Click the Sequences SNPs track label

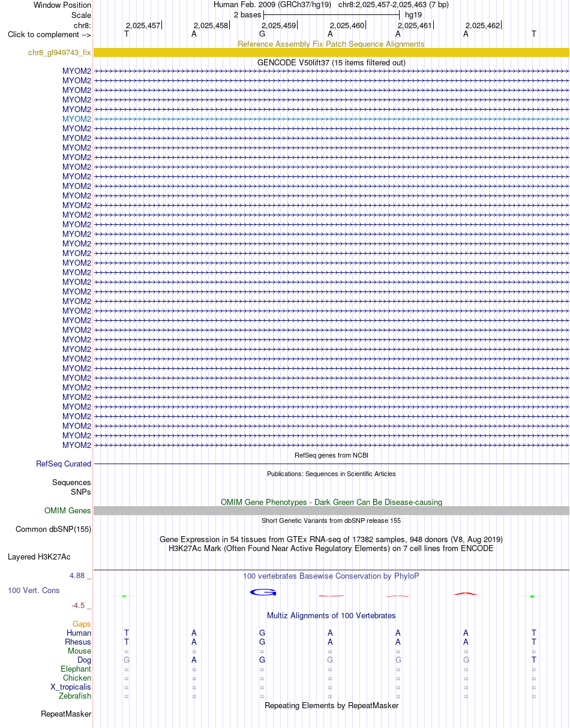click(71, 487)
